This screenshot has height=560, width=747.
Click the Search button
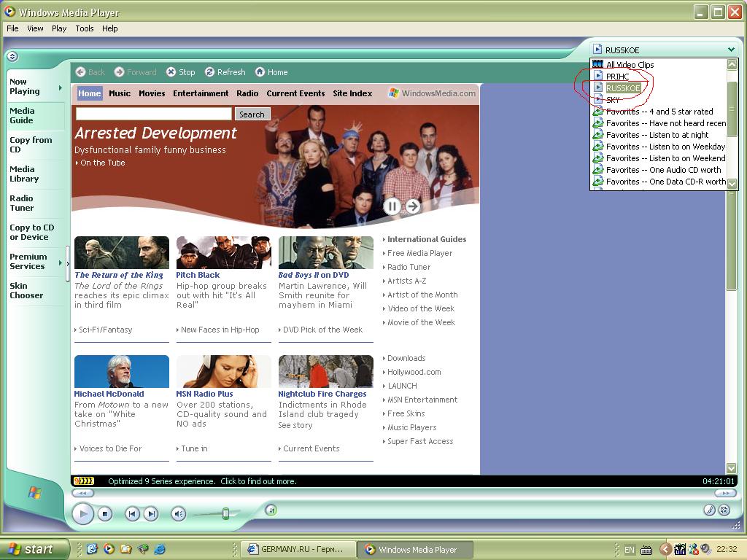coord(252,114)
